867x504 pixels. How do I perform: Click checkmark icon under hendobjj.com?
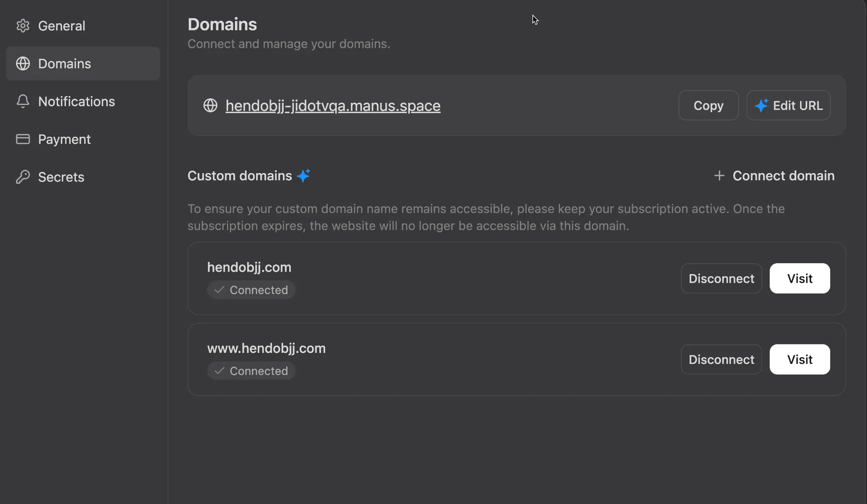(219, 290)
